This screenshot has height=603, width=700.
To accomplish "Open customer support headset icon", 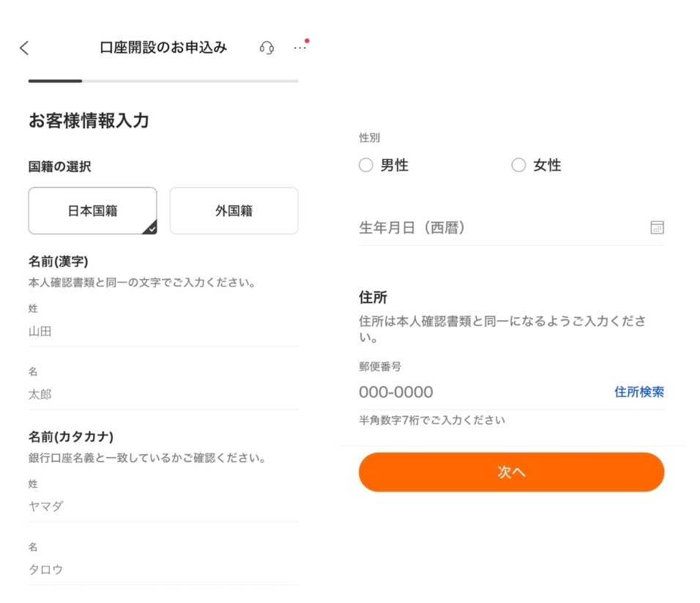I will [x=267, y=48].
